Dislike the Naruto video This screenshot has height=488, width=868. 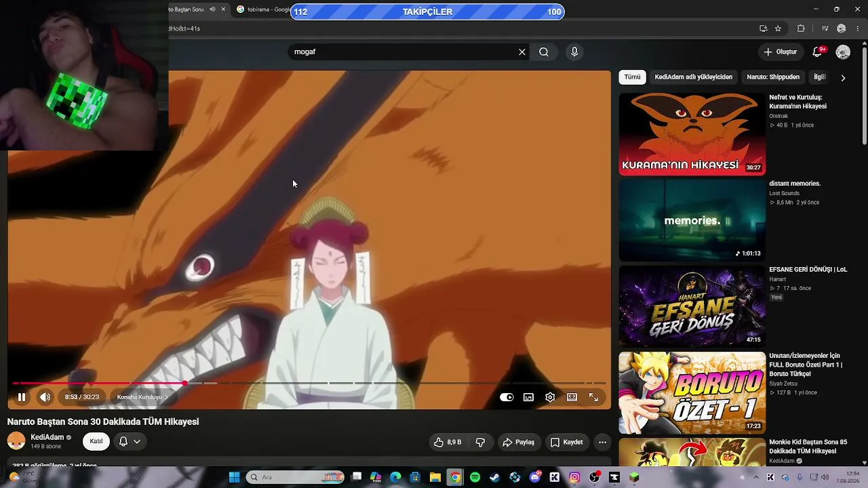click(480, 442)
